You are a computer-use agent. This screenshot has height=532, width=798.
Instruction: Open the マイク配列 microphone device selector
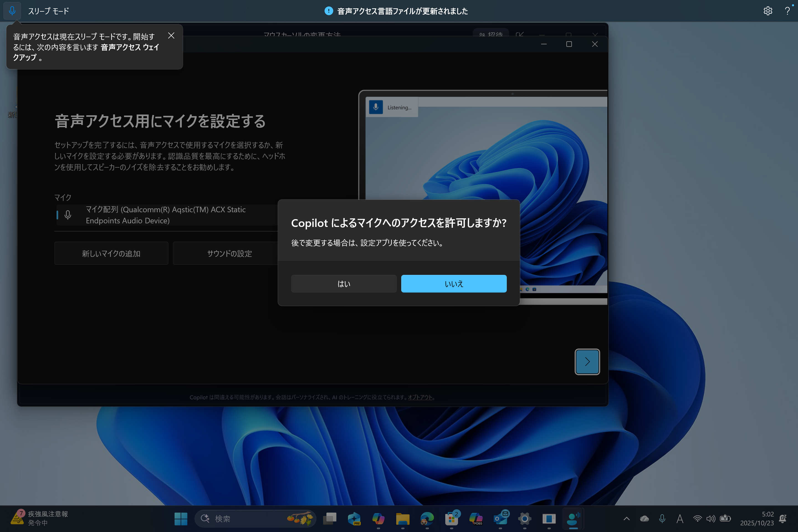coord(166,215)
